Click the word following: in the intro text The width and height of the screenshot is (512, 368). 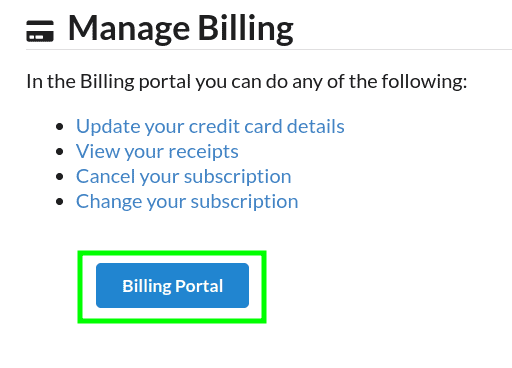(x=424, y=82)
